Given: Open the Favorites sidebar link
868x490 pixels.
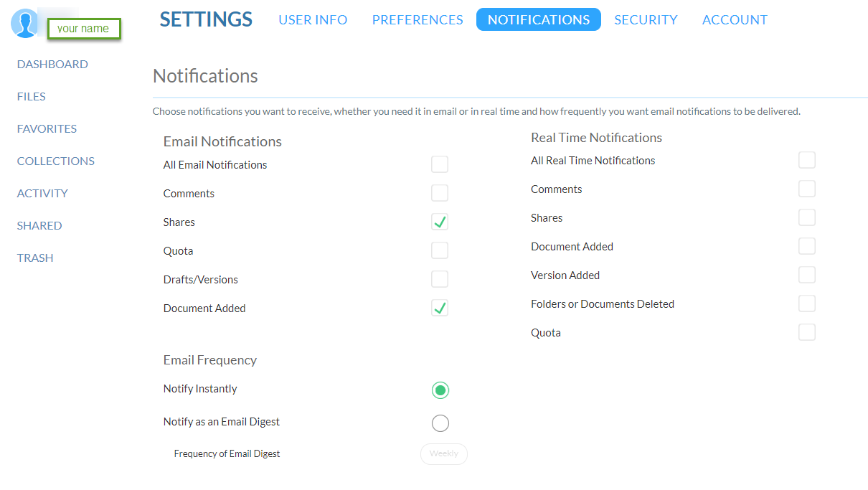Looking at the screenshot, I should 47,129.
